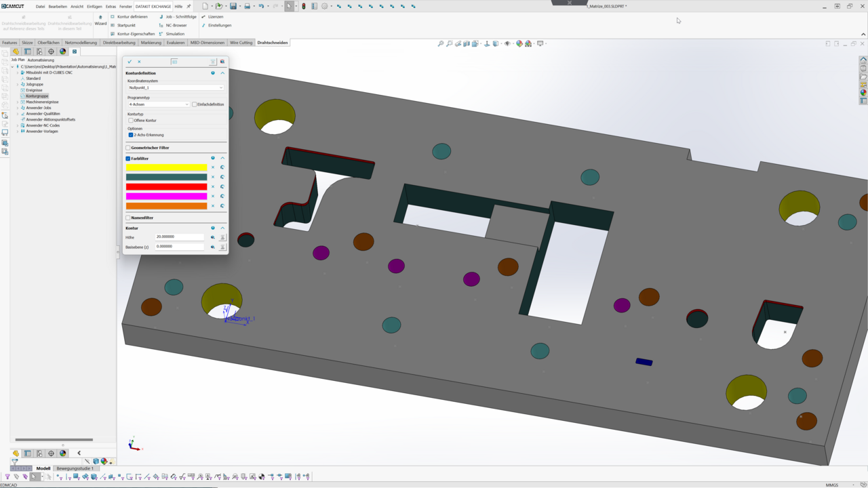The width and height of the screenshot is (868, 488).
Task: Enable the Geometrischer Filter checkbox
Action: [x=128, y=148]
